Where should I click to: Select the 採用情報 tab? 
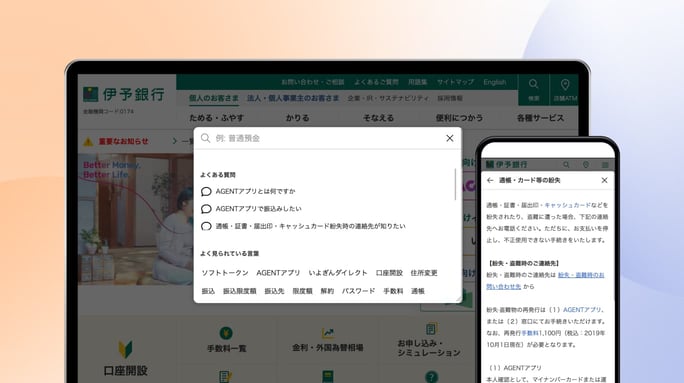pos(450,99)
